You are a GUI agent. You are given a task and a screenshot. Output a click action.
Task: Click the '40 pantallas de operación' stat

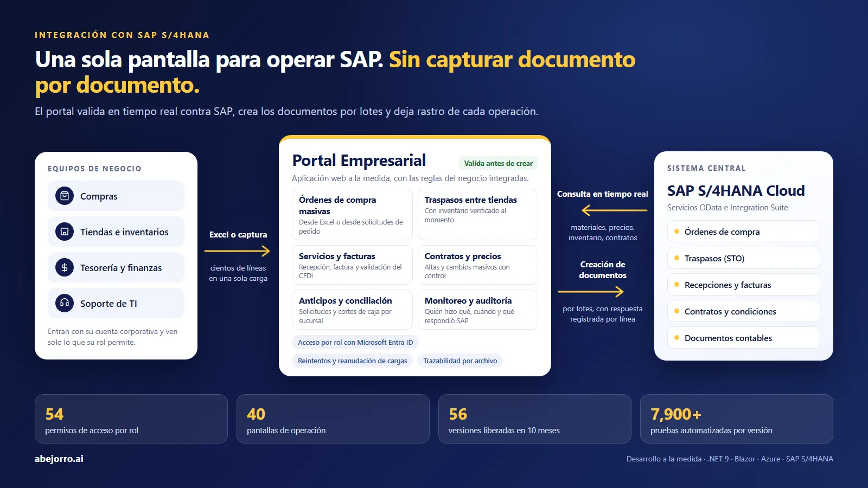point(333,419)
